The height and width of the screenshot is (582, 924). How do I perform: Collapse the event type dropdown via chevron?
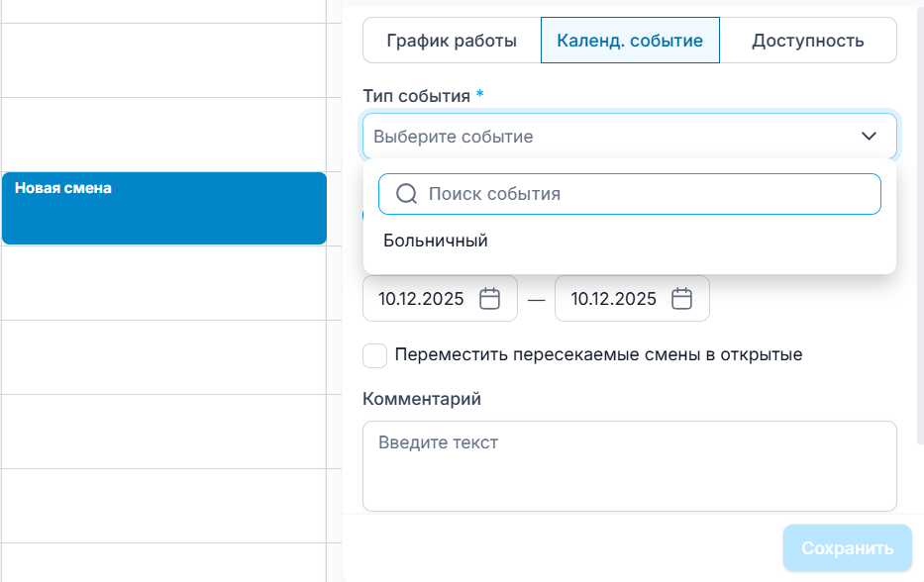tap(869, 137)
